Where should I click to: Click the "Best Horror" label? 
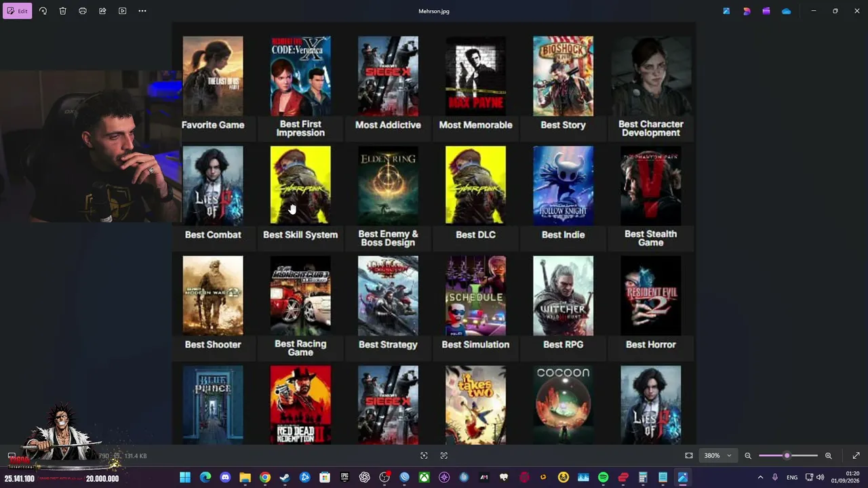point(650,344)
